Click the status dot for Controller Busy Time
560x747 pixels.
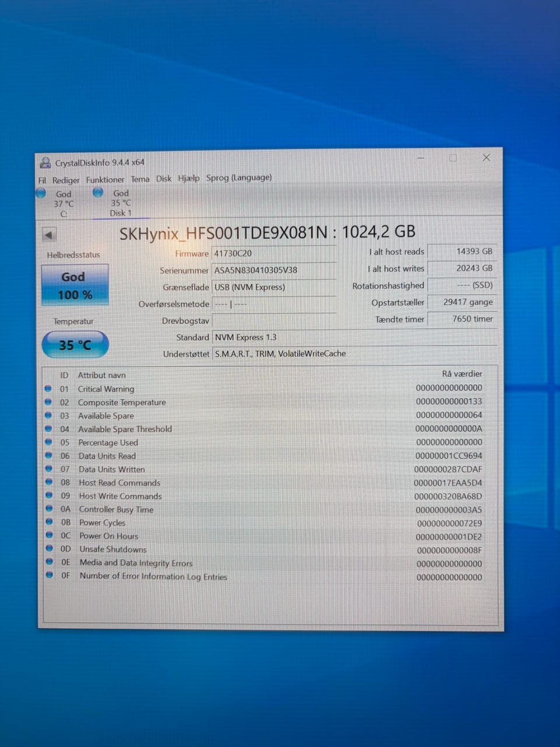click(49, 508)
